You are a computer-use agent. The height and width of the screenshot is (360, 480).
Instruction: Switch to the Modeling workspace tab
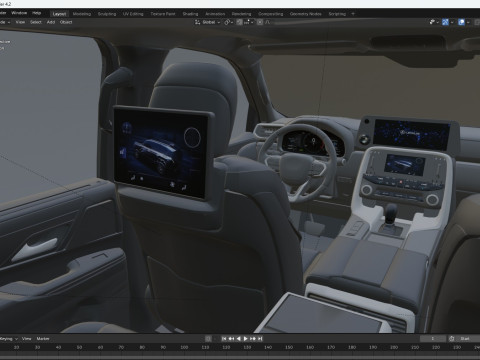(82, 14)
